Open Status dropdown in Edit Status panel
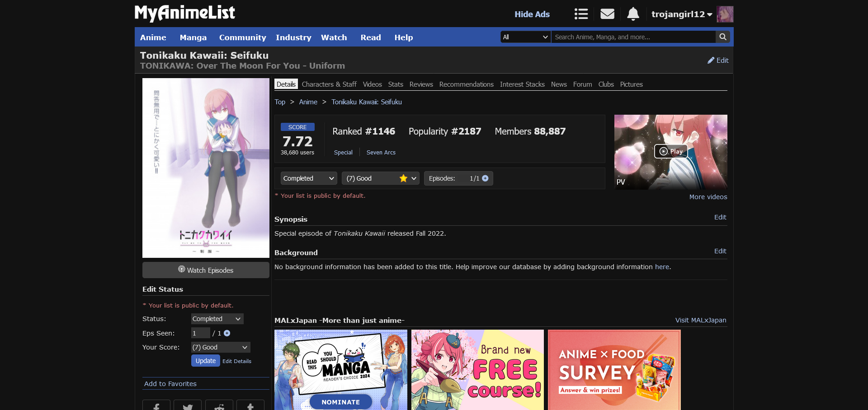 click(x=217, y=319)
